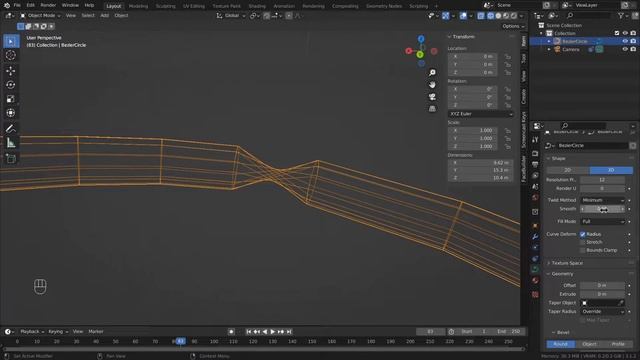This screenshot has width=640, height=360.
Task: Click the Extrude value field
Action: click(603, 294)
